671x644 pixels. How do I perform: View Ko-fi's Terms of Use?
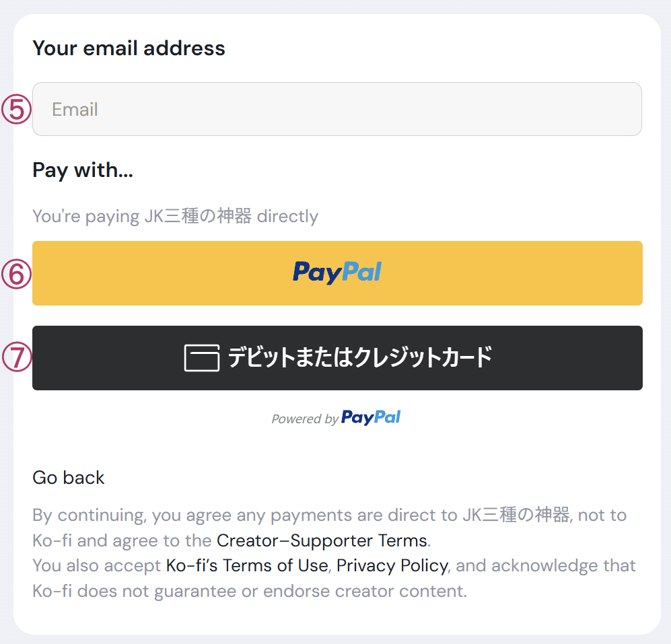pyautogui.click(x=247, y=565)
